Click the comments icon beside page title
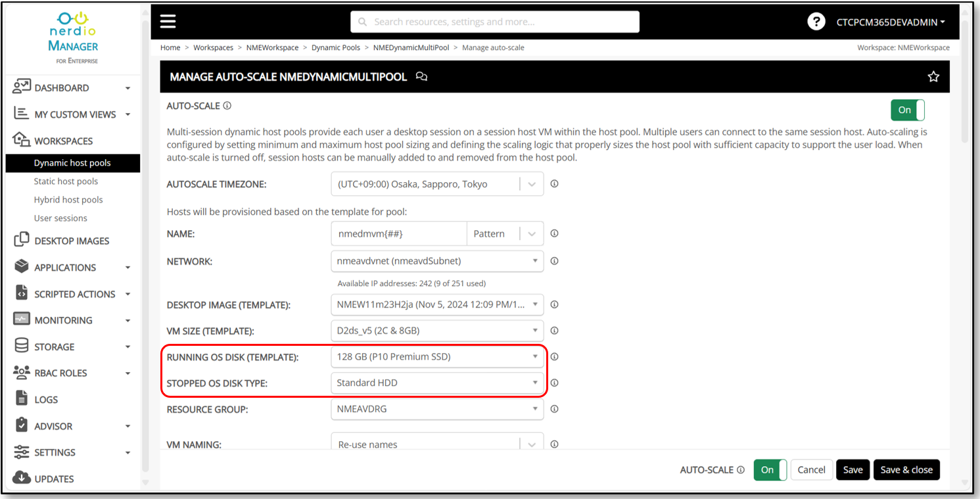The width and height of the screenshot is (980, 499). point(422,77)
